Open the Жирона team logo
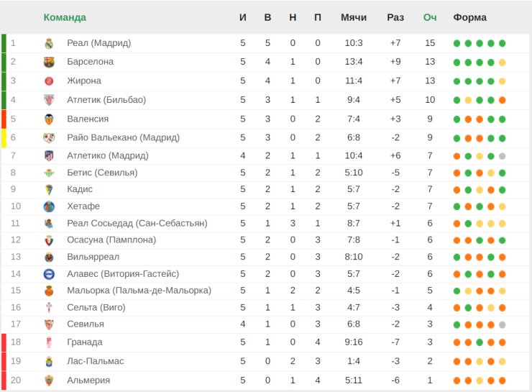 tap(49, 81)
